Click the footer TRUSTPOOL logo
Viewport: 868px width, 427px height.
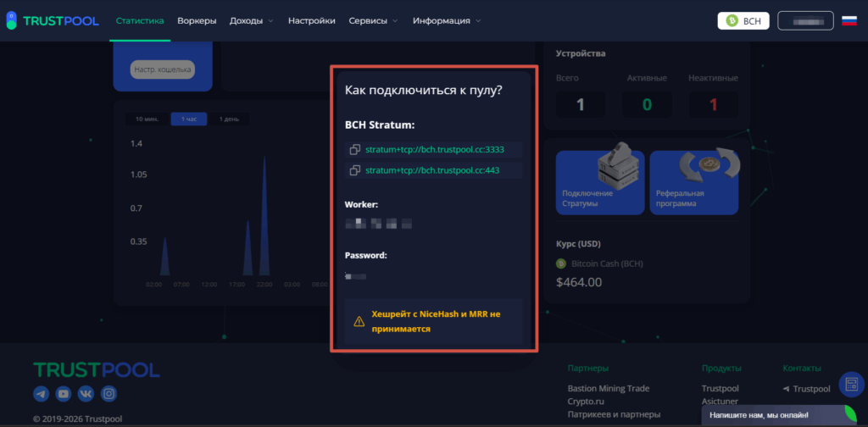(97, 370)
